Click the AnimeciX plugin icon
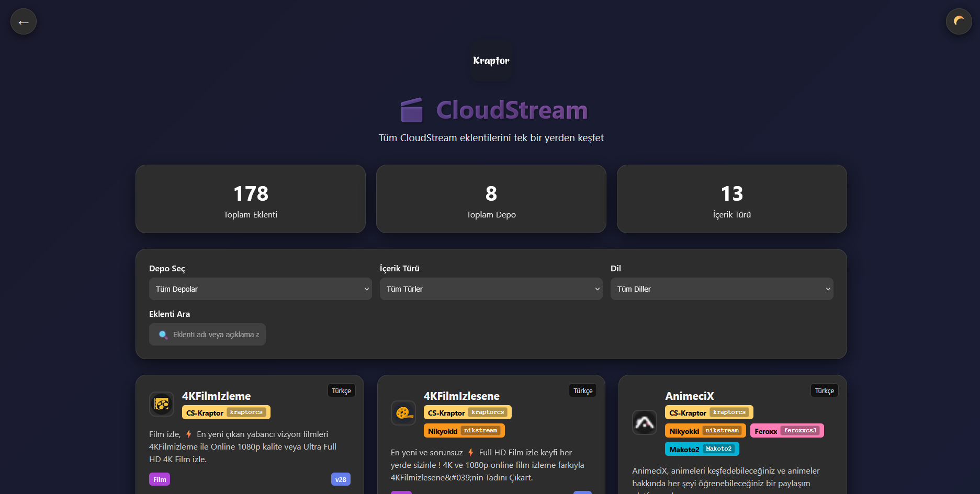 [x=645, y=422]
